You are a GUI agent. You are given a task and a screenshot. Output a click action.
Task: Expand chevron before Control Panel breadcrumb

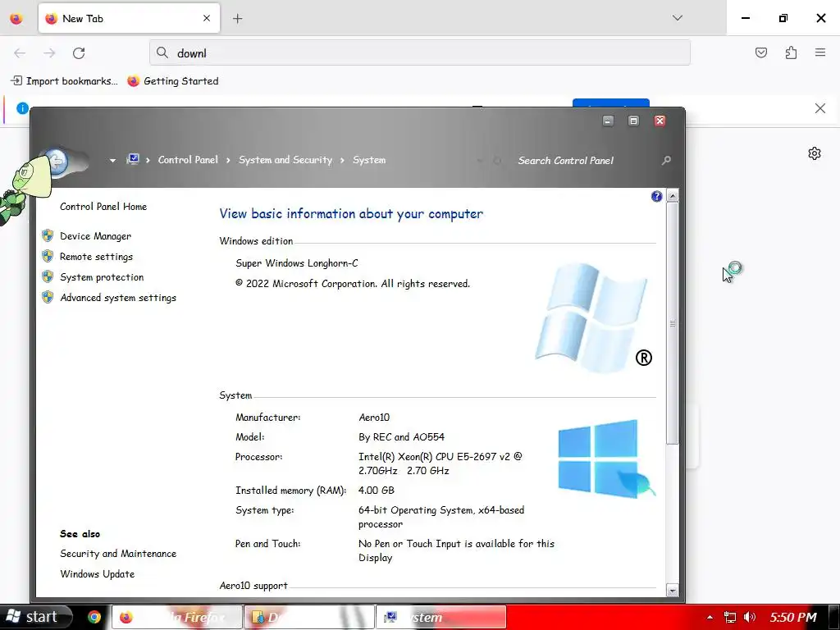148,160
